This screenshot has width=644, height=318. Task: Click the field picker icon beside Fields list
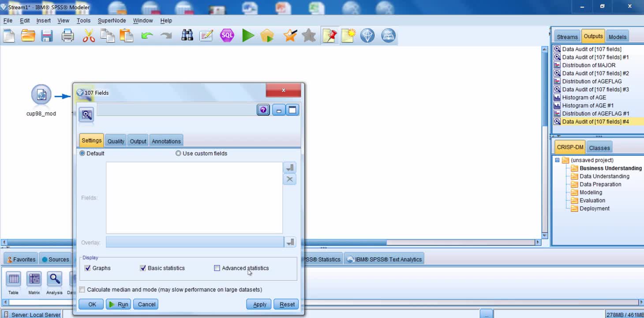(290, 168)
